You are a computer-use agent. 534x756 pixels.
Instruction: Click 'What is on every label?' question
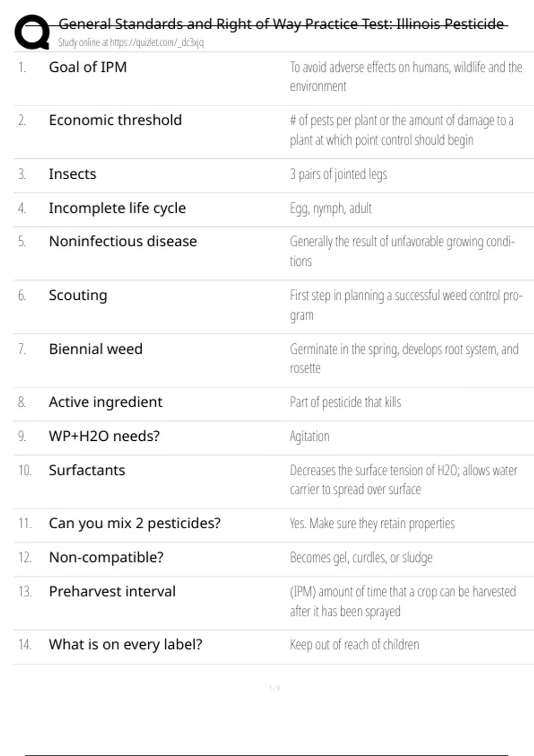[125, 644]
